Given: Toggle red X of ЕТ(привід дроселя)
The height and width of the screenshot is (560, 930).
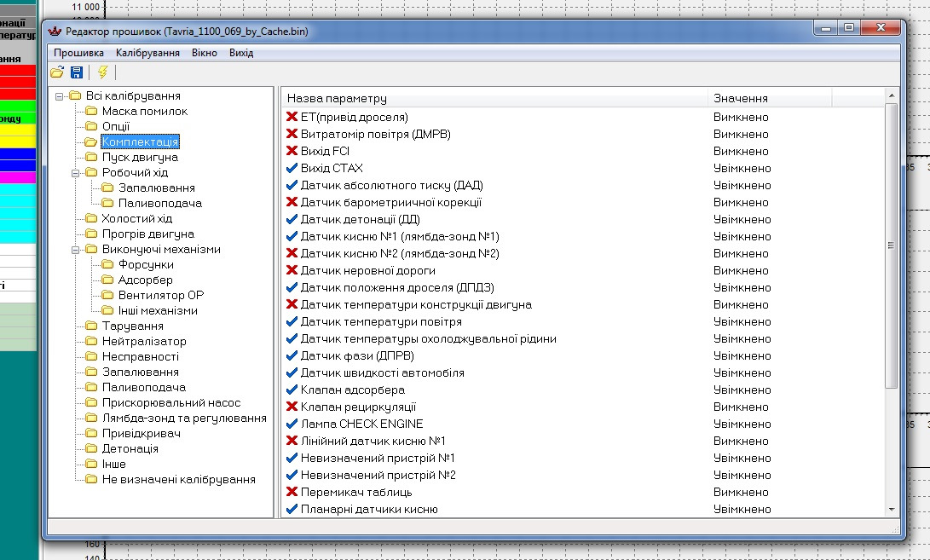Looking at the screenshot, I should pyautogui.click(x=292, y=117).
